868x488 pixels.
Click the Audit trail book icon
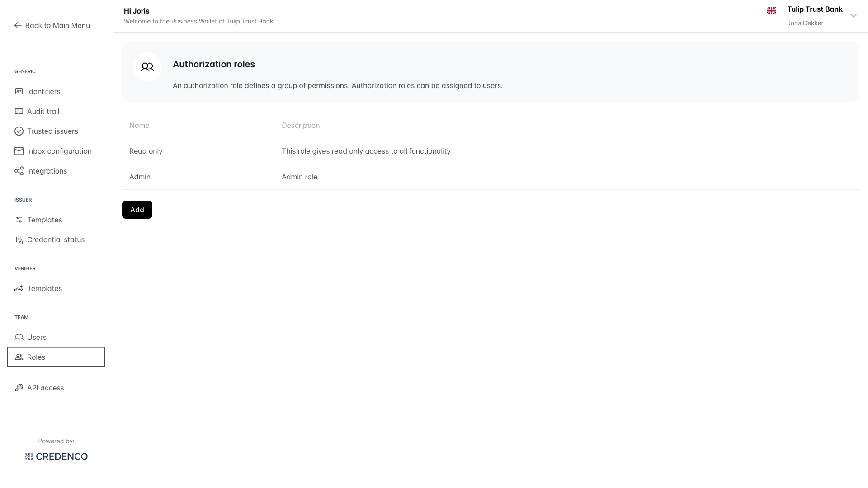(19, 111)
